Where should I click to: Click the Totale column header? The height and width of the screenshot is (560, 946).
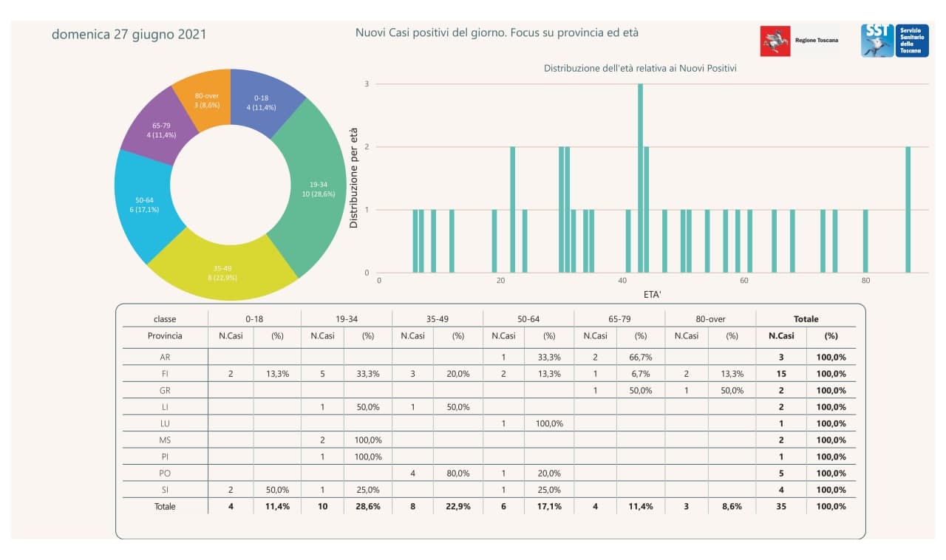tap(806, 319)
